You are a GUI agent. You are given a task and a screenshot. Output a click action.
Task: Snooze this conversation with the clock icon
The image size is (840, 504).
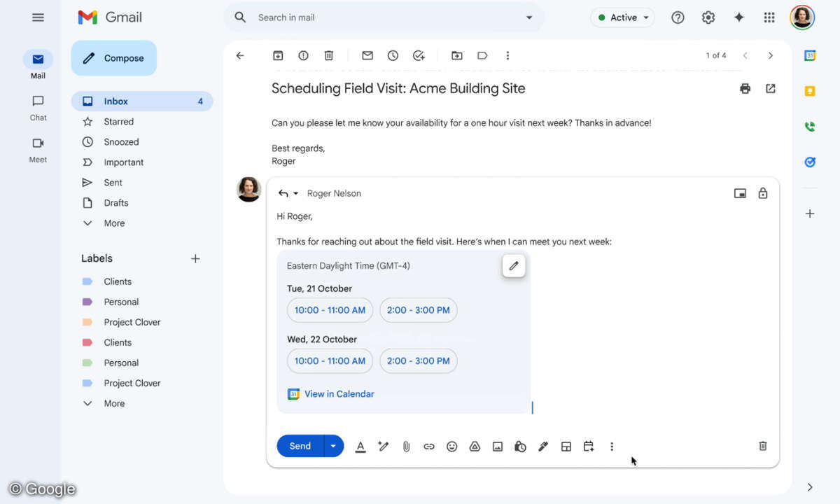click(393, 55)
